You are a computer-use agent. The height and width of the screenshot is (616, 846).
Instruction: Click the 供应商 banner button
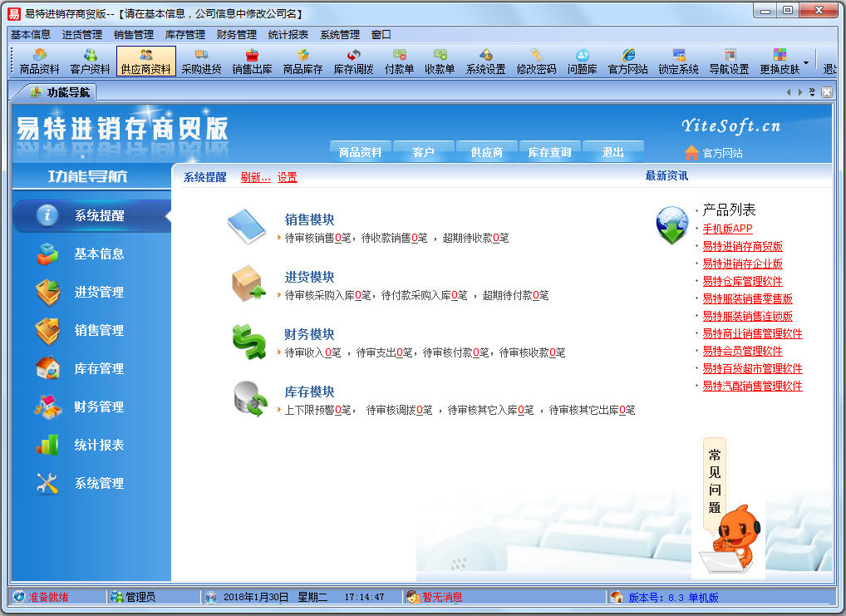pyautogui.click(x=487, y=152)
